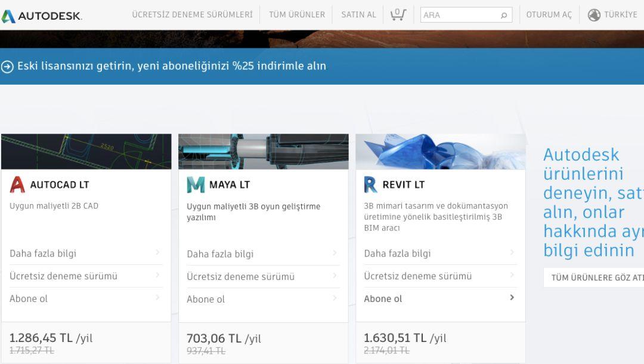This screenshot has height=364, width=644.
Task: Click the heading Autodesk ürünlerini deneyin
Action: pos(593,202)
